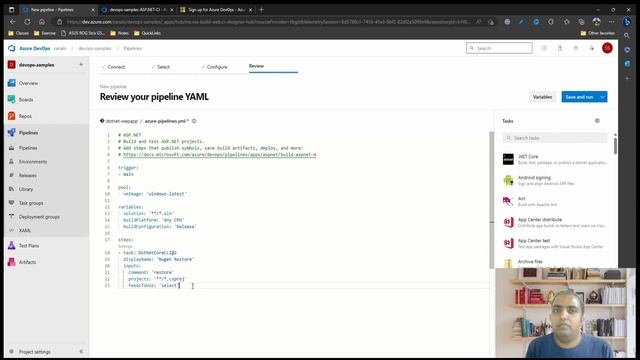The width and height of the screenshot is (640, 360).
Task: Select the Archive files task
Action: [x=555, y=262]
